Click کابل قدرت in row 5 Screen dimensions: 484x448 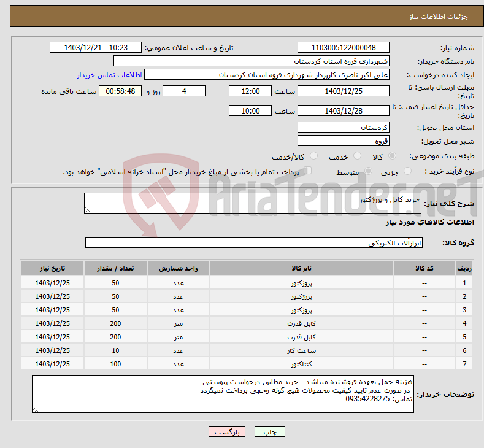301,337
